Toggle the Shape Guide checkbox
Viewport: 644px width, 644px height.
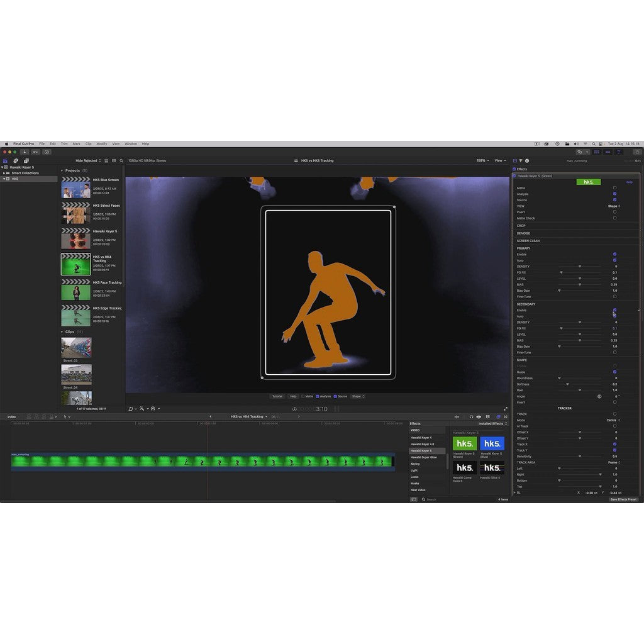coord(615,372)
